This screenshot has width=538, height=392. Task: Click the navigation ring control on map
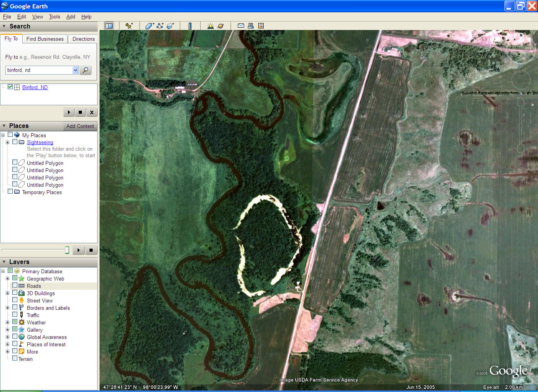(521, 80)
